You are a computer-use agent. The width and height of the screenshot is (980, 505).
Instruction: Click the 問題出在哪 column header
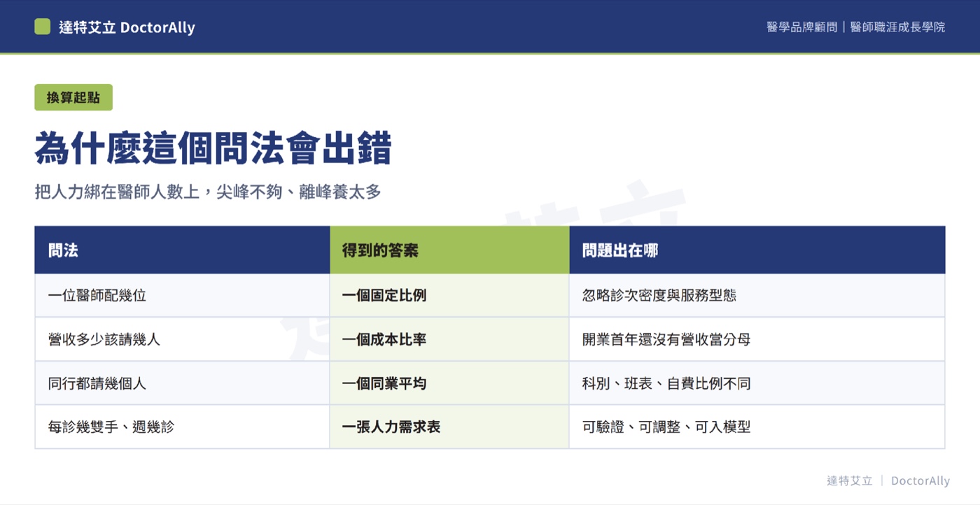(x=757, y=250)
